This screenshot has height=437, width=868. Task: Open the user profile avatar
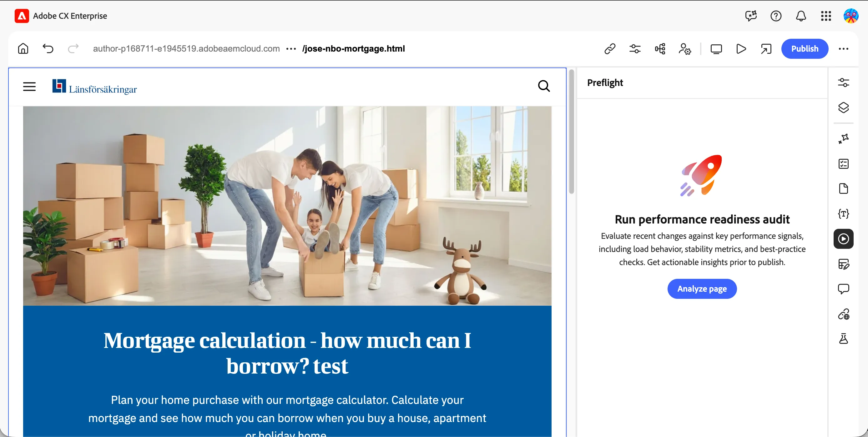coord(851,16)
